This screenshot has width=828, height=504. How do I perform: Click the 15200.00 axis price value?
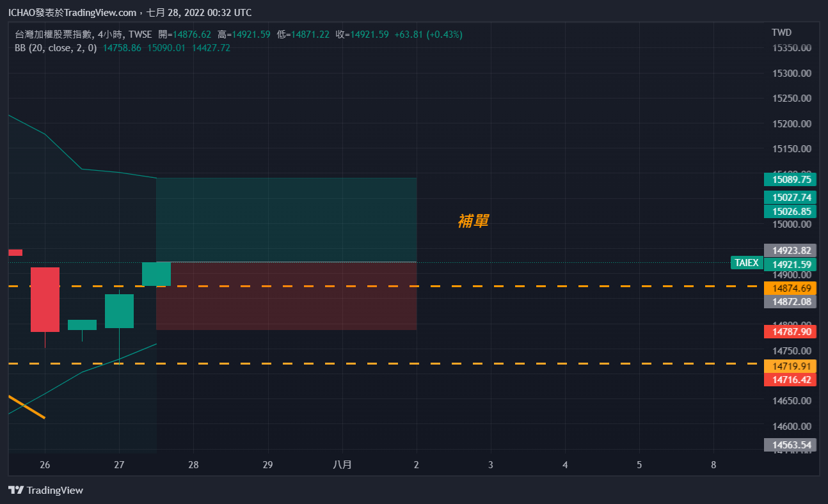pyautogui.click(x=792, y=123)
